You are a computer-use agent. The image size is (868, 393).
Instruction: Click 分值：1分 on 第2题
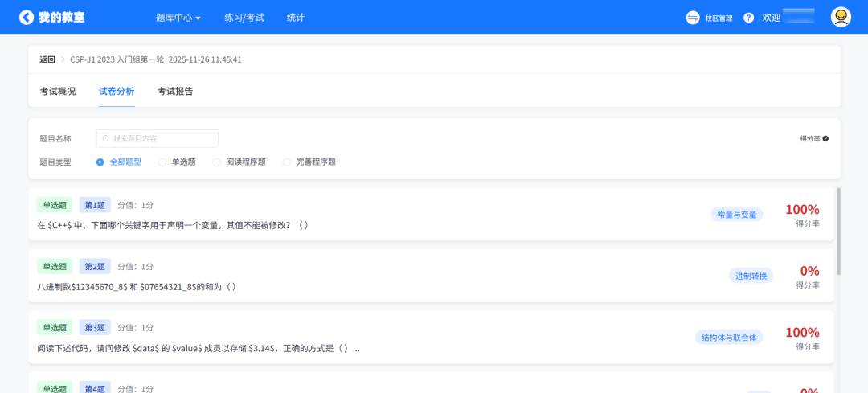136,266
